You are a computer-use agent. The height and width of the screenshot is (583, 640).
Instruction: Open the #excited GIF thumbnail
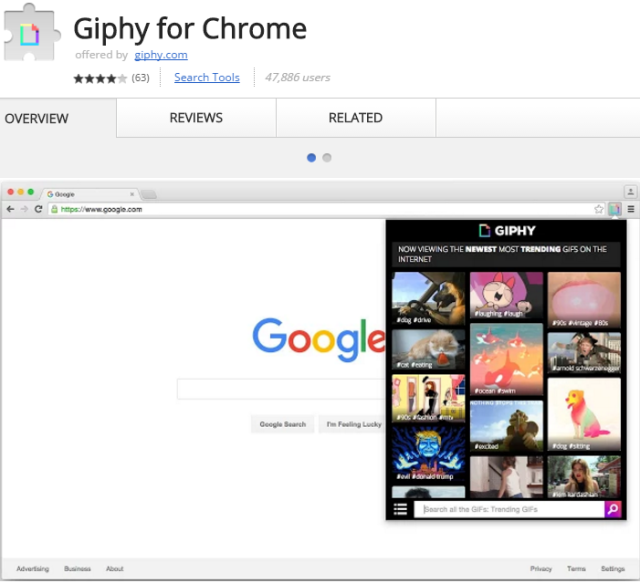tap(506, 426)
